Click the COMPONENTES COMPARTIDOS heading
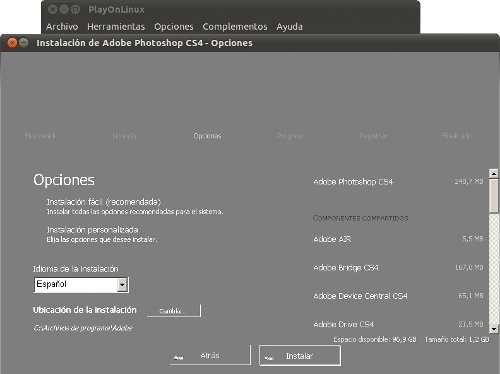This screenshot has height=374, width=500. click(360, 218)
